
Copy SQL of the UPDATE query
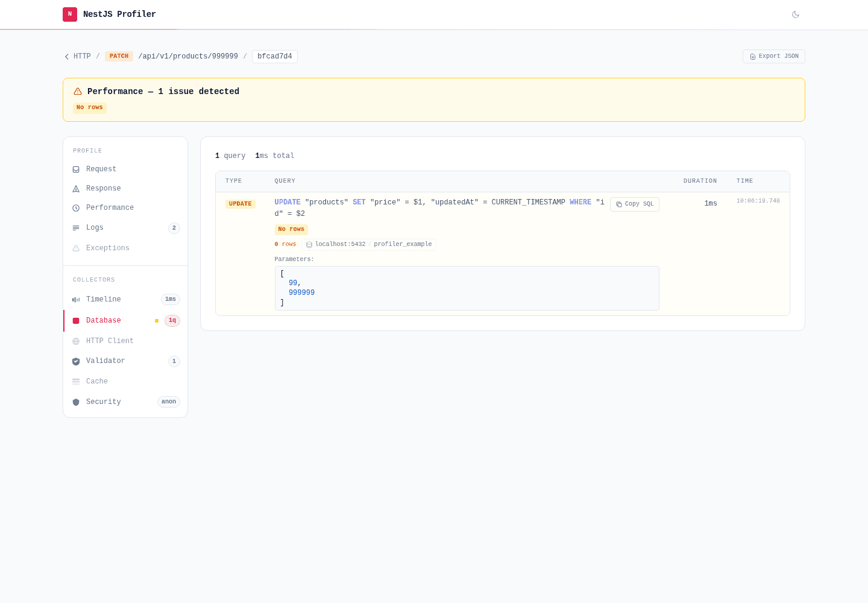point(635,204)
